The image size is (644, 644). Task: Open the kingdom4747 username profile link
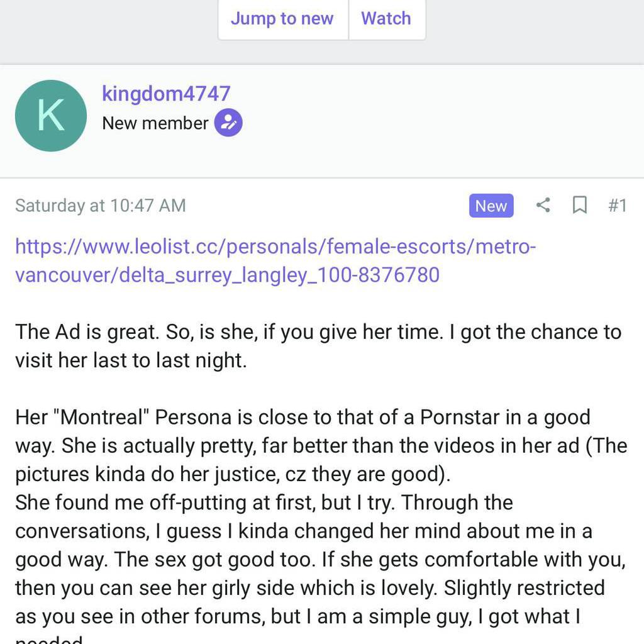[x=166, y=94]
